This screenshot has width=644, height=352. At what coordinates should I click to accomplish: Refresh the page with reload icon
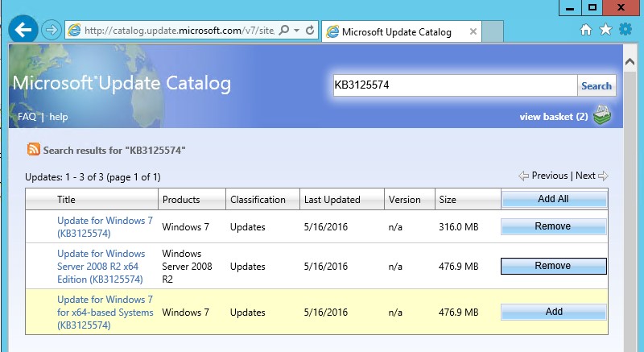[310, 30]
